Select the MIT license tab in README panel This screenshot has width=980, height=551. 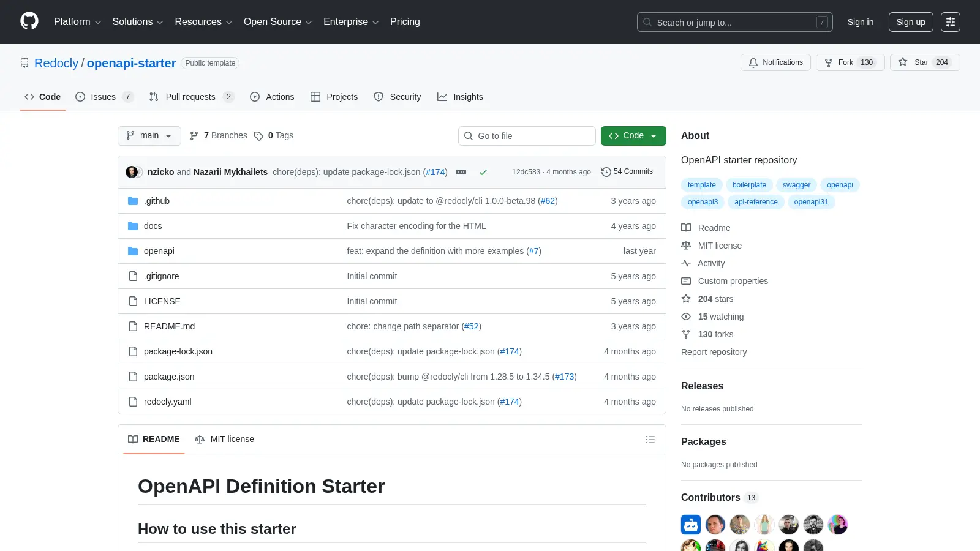tap(224, 440)
